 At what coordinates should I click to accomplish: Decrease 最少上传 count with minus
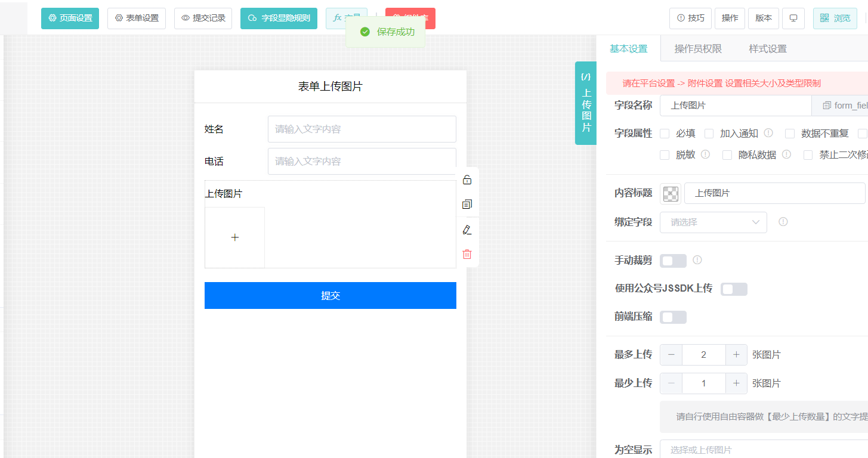[x=671, y=383]
